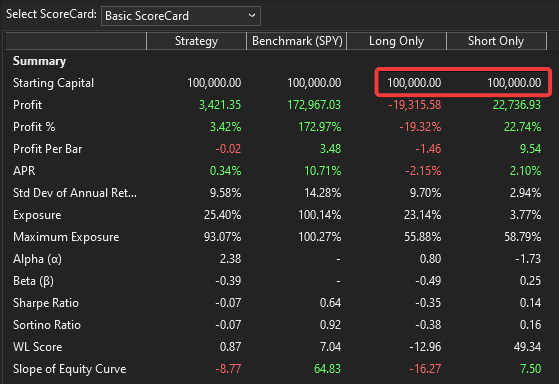The width and height of the screenshot is (559, 384).
Task: Click Short Only WL Score value 49.34
Action: tap(528, 347)
